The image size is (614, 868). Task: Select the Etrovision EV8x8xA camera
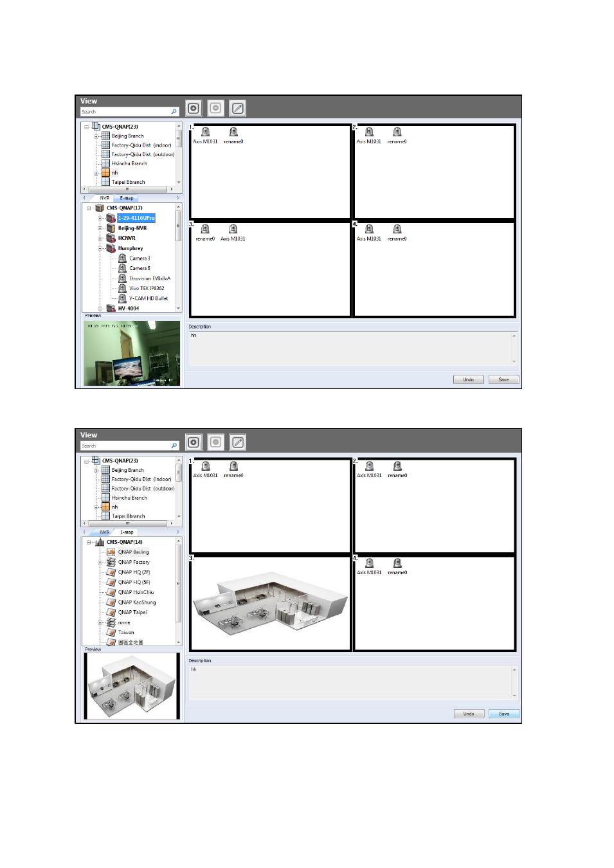tap(150, 278)
